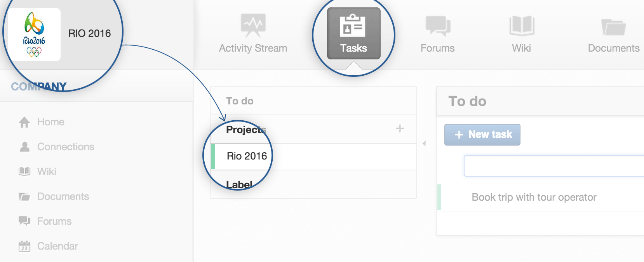Select the Tasks tab icon

click(x=353, y=25)
